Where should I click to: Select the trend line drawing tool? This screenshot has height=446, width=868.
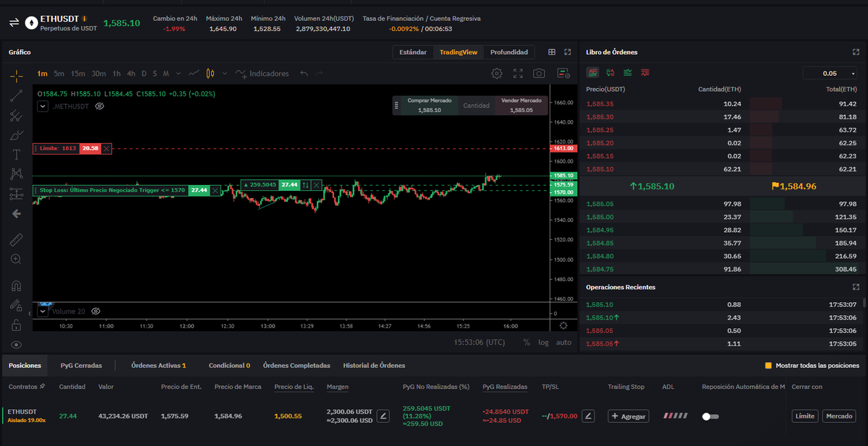(x=16, y=95)
